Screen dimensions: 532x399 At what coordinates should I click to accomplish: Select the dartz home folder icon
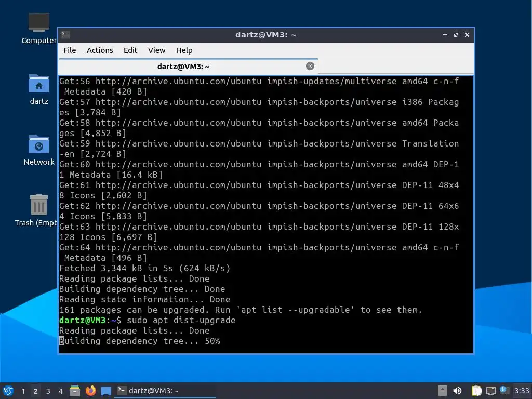click(x=38, y=89)
